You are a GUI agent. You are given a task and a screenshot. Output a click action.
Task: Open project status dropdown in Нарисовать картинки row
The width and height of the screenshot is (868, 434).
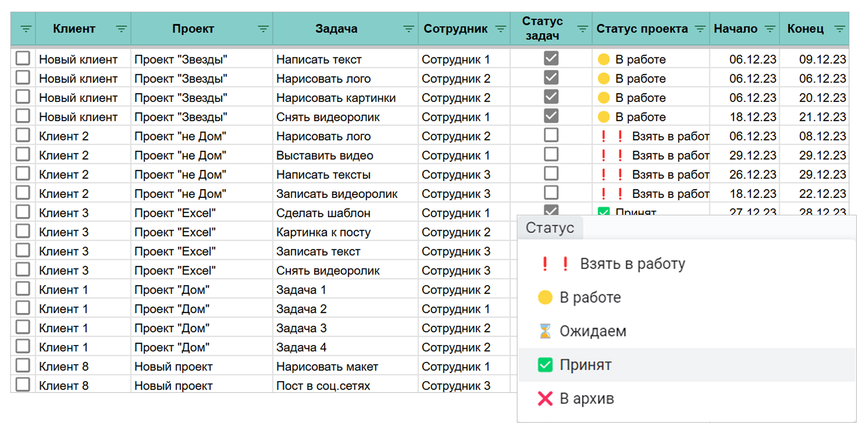click(x=651, y=98)
